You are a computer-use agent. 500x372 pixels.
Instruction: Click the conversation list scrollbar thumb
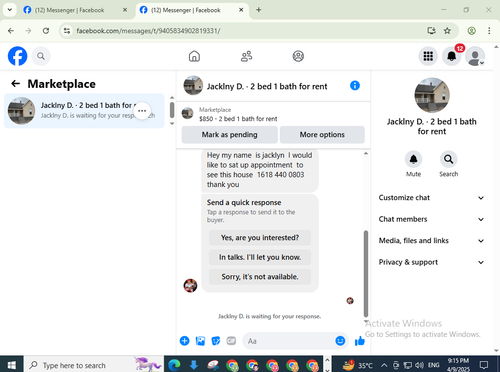tap(172, 110)
